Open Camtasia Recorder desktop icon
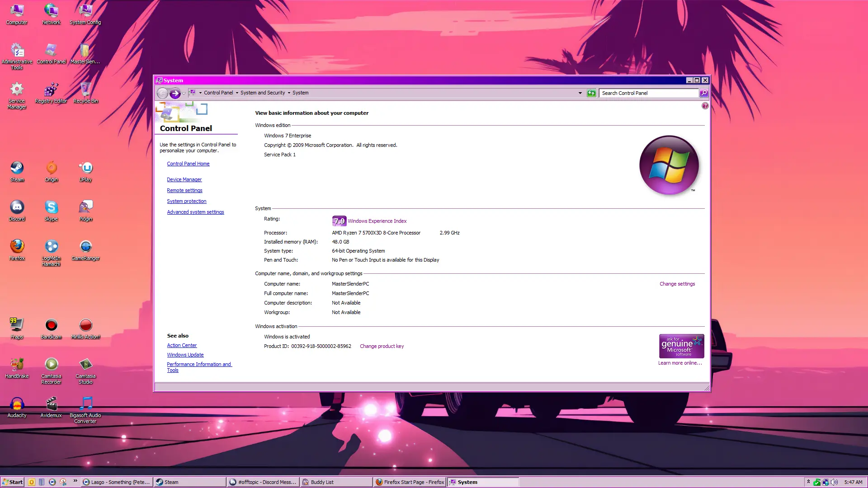868x488 pixels. pyautogui.click(x=51, y=371)
